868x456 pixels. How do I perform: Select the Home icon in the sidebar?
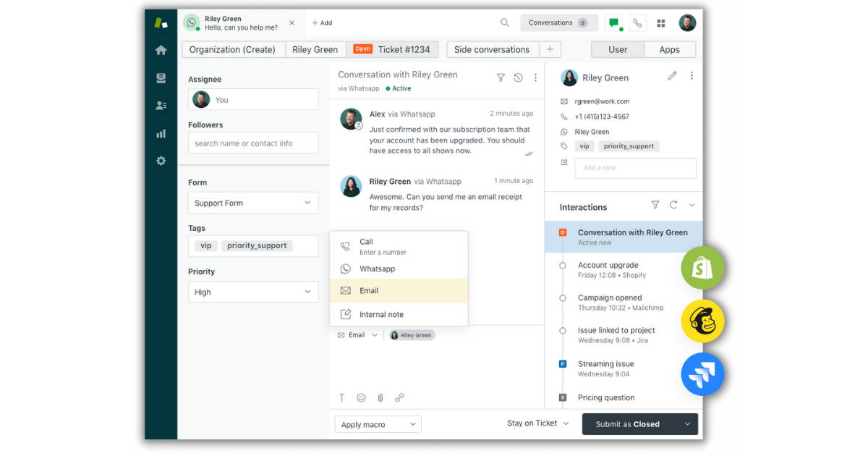tap(161, 50)
